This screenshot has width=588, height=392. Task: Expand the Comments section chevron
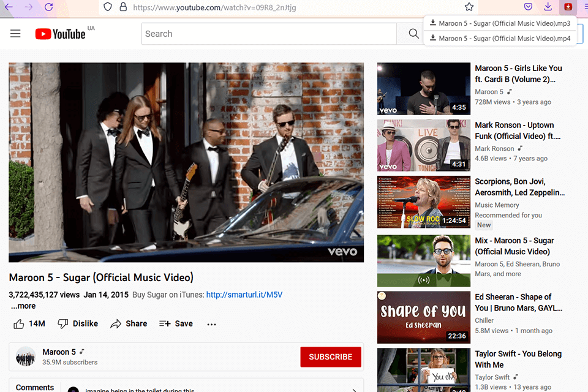coord(354,390)
